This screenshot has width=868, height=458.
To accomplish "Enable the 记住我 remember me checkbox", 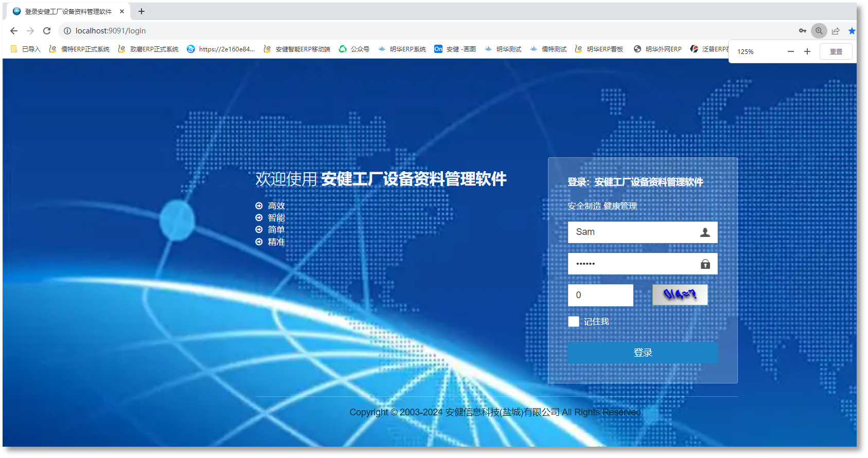I will coord(574,321).
